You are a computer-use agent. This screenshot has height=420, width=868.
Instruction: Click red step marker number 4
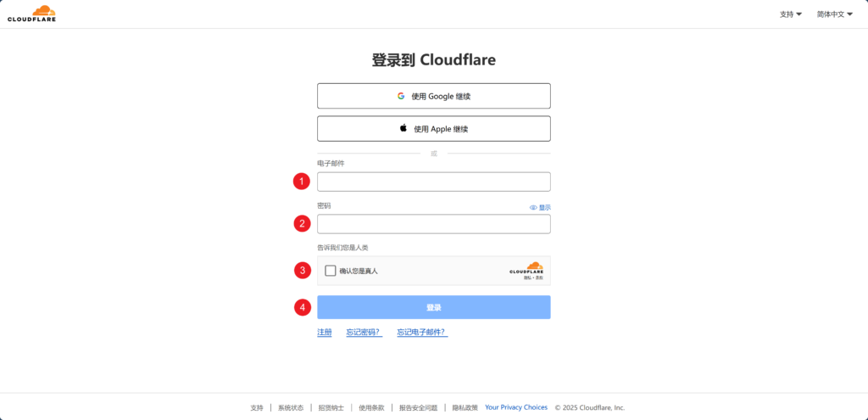tap(302, 307)
